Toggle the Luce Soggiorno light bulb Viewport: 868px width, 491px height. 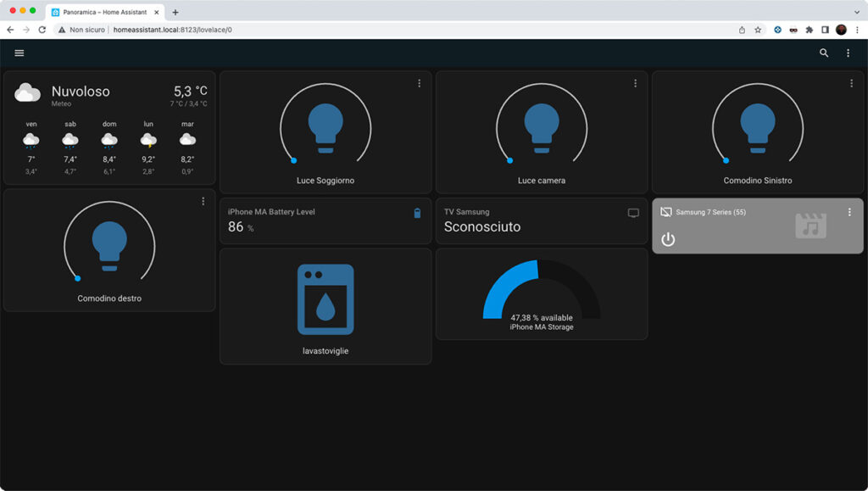(325, 127)
